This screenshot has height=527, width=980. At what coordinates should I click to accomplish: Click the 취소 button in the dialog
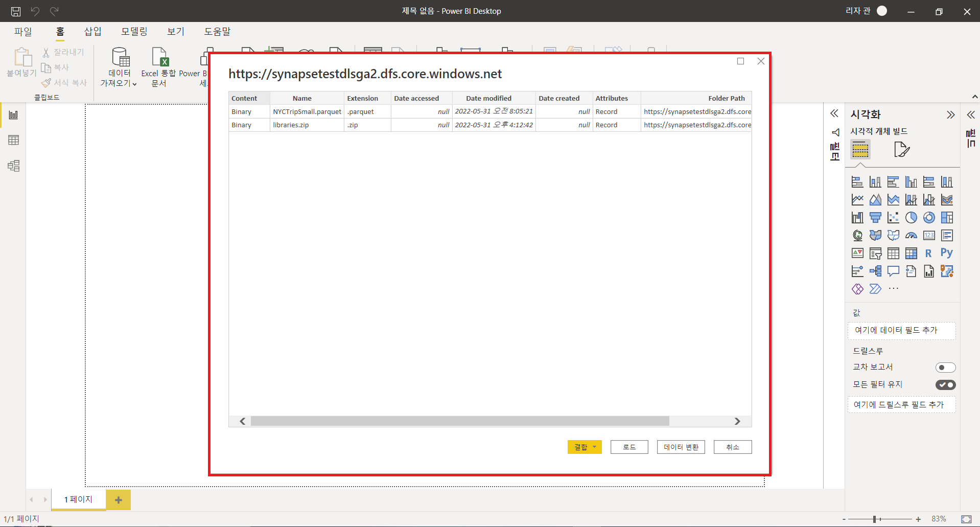click(732, 447)
